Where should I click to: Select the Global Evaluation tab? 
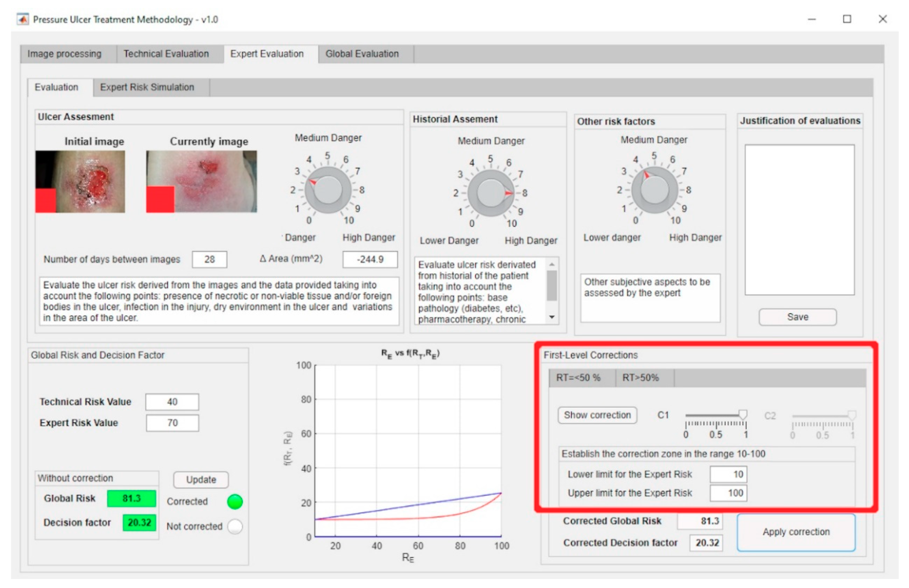coord(362,54)
